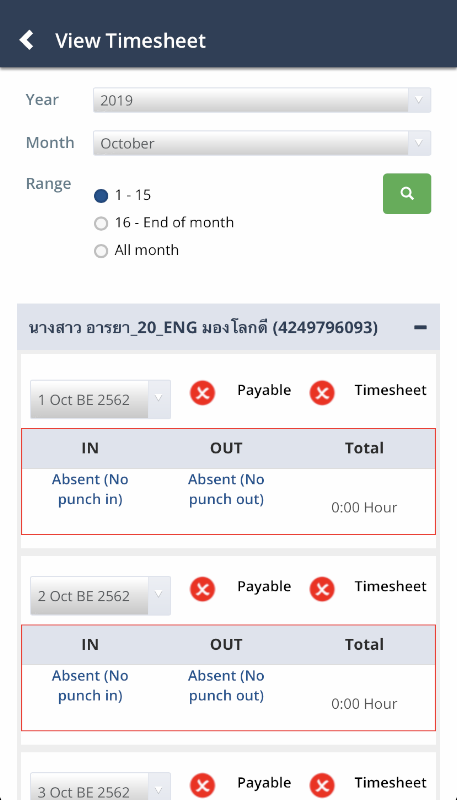Click Payable red X for 1 Oct

(202, 393)
